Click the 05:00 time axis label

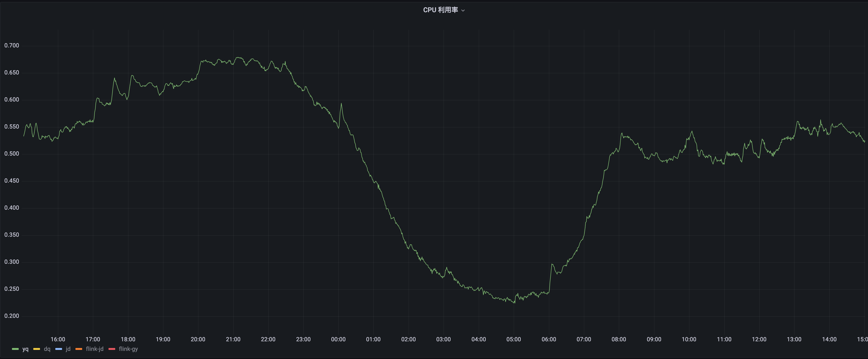[514, 339]
